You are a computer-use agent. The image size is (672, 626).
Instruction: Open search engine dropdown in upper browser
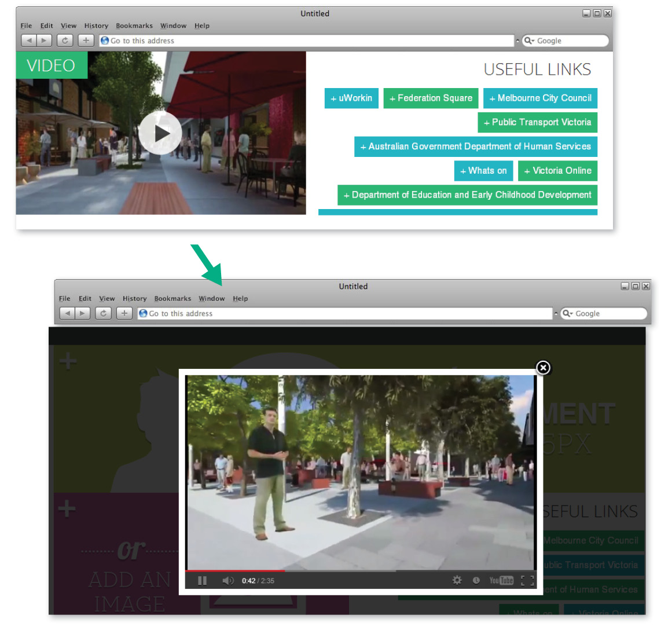(529, 41)
